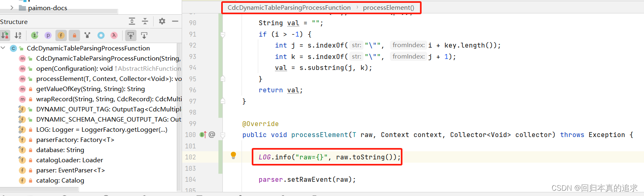
Task: Click lock icon beside catalog: Catalog
Action: click(31, 180)
